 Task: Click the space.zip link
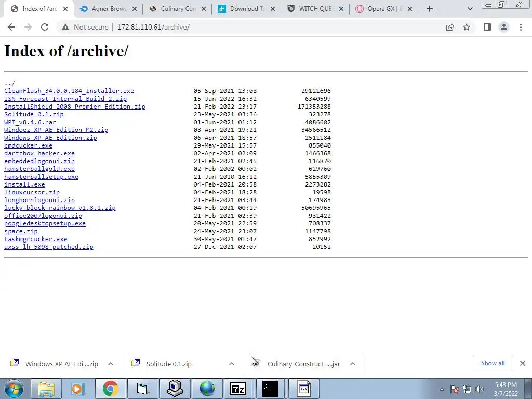click(x=21, y=231)
